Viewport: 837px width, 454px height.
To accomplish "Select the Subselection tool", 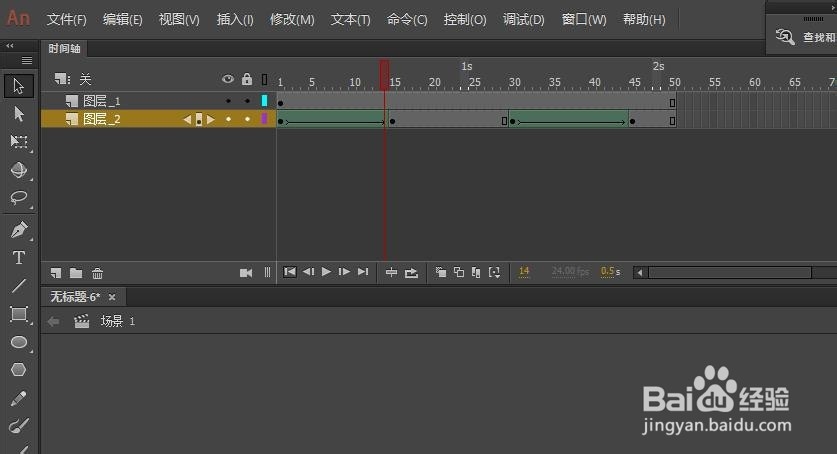I will [x=19, y=114].
